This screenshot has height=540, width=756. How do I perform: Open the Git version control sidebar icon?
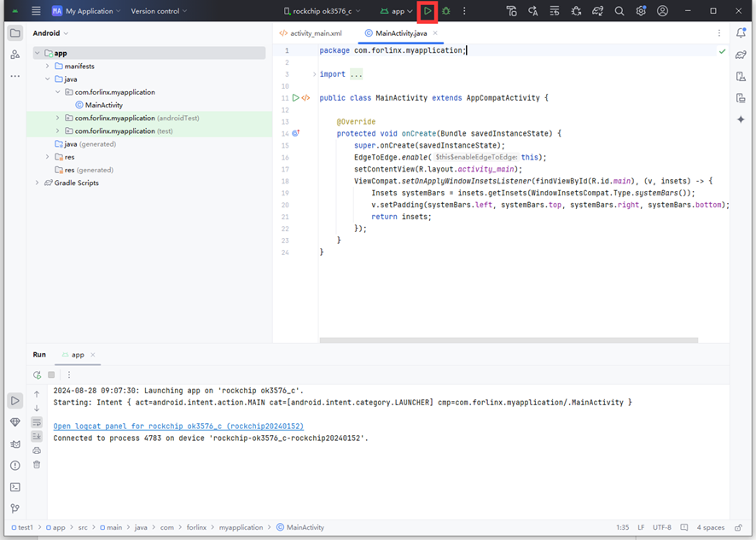click(x=15, y=508)
